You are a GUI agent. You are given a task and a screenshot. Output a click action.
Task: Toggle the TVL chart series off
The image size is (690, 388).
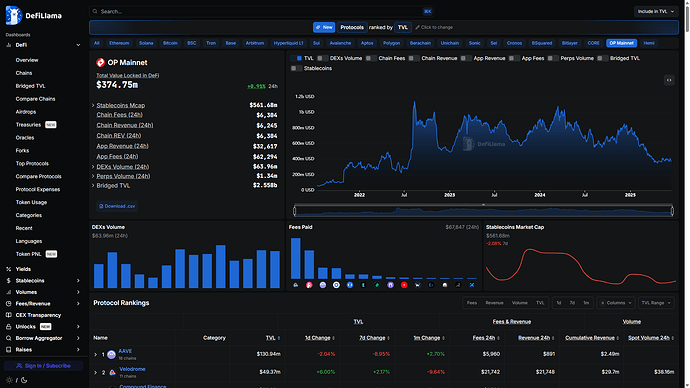coord(297,58)
